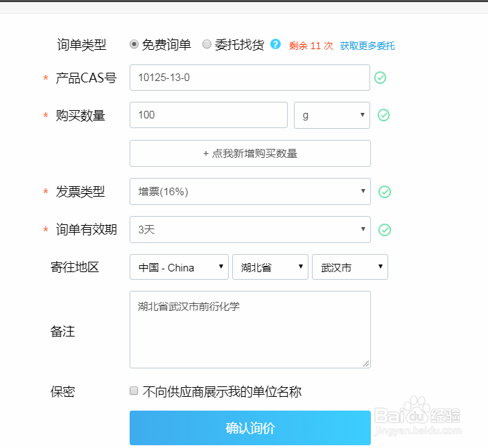Select the 免费询单 radio button
488x448 pixels.
tap(134, 44)
